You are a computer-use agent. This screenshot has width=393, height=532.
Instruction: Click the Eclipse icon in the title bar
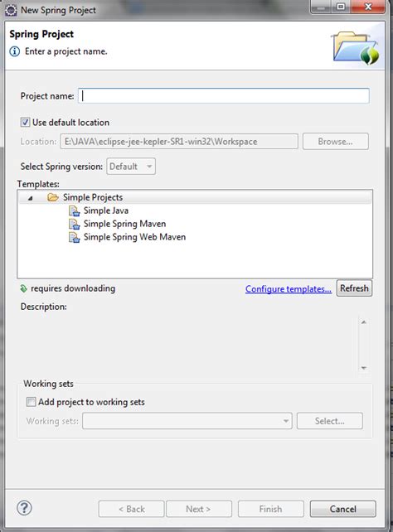coord(11,10)
